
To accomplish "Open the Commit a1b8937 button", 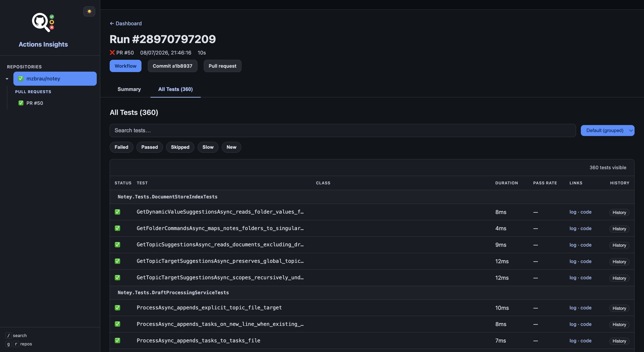I will coord(172,66).
